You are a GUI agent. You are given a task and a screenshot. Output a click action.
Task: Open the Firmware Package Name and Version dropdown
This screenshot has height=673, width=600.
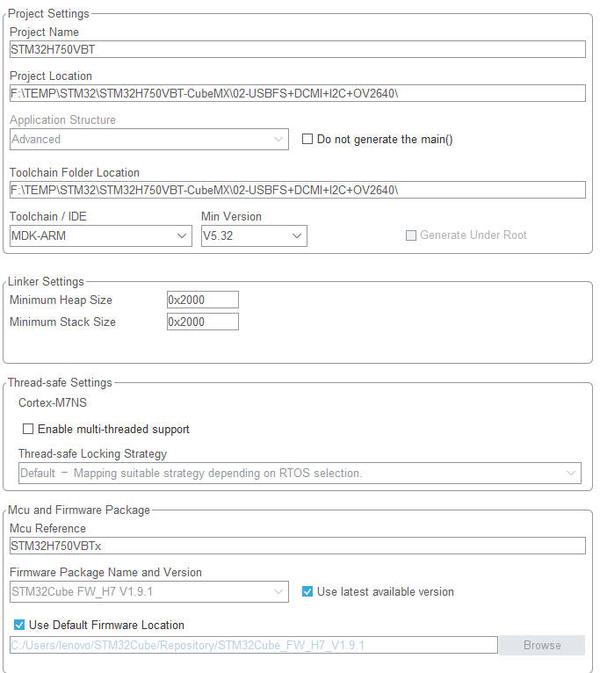click(149, 592)
